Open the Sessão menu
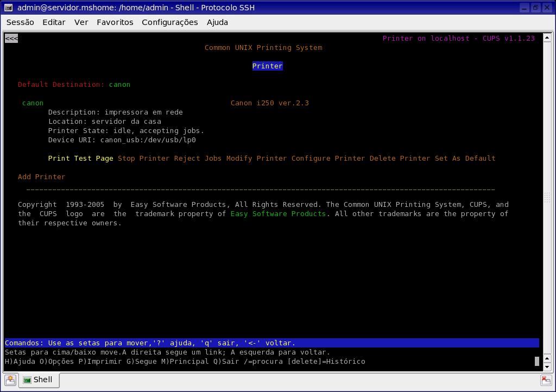This screenshot has height=392, width=556. (x=20, y=22)
